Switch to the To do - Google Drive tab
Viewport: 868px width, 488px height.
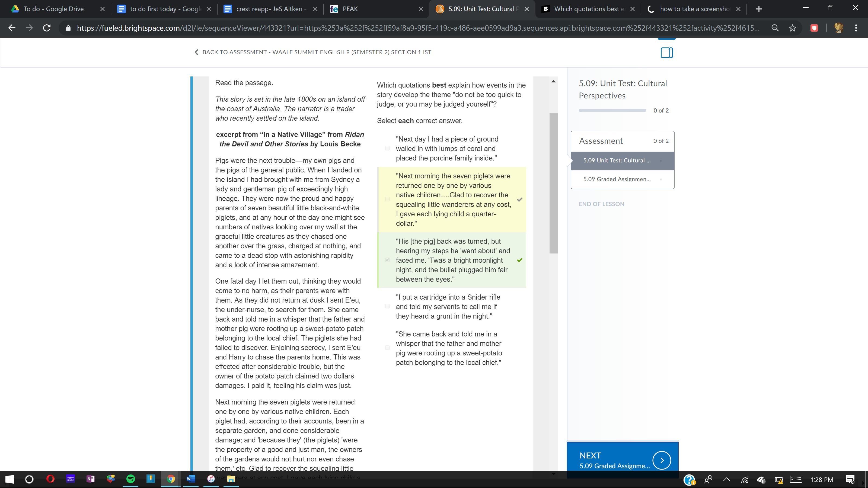pos(54,9)
